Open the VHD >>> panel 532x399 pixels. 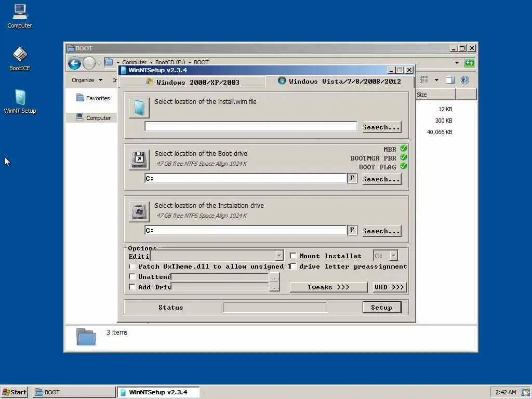[x=389, y=287]
